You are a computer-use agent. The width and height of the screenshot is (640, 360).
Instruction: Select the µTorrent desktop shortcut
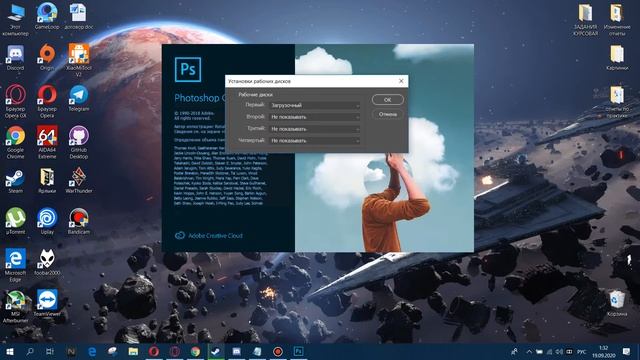pos(16,221)
